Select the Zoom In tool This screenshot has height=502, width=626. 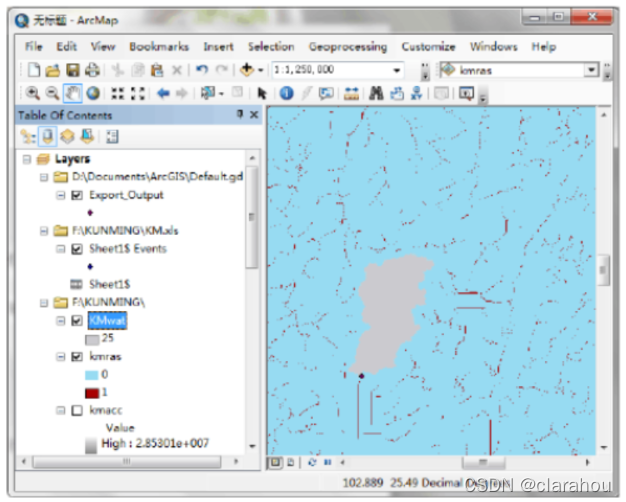[32, 93]
